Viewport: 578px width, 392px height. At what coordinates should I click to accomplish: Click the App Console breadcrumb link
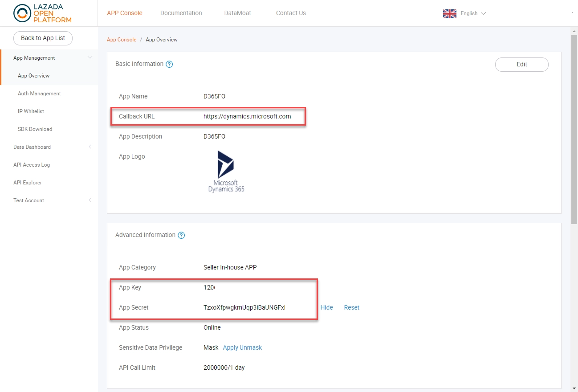tap(122, 40)
